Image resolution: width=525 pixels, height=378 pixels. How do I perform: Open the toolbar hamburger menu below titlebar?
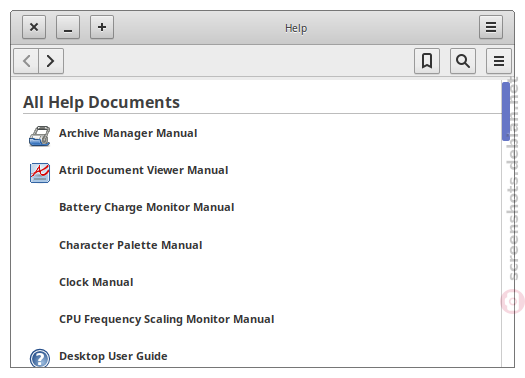499,61
